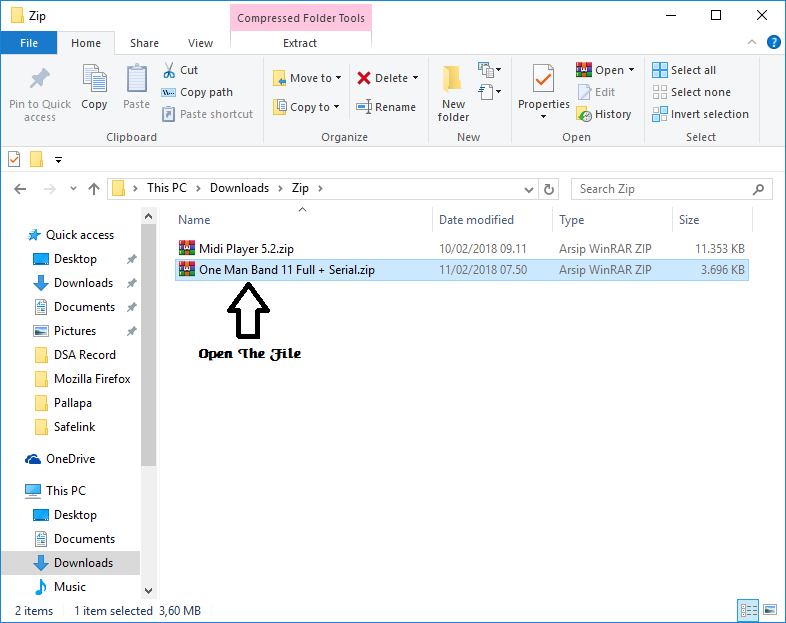The image size is (786, 623).
Task: Click the Cut scissors icon
Action: pos(169,70)
